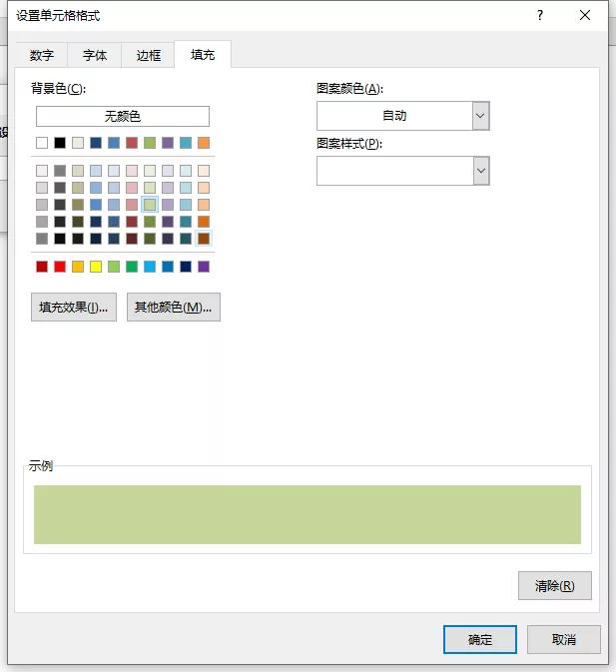Choose light green in the standard colors row
This screenshot has width=616, height=672.
(x=114, y=267)
